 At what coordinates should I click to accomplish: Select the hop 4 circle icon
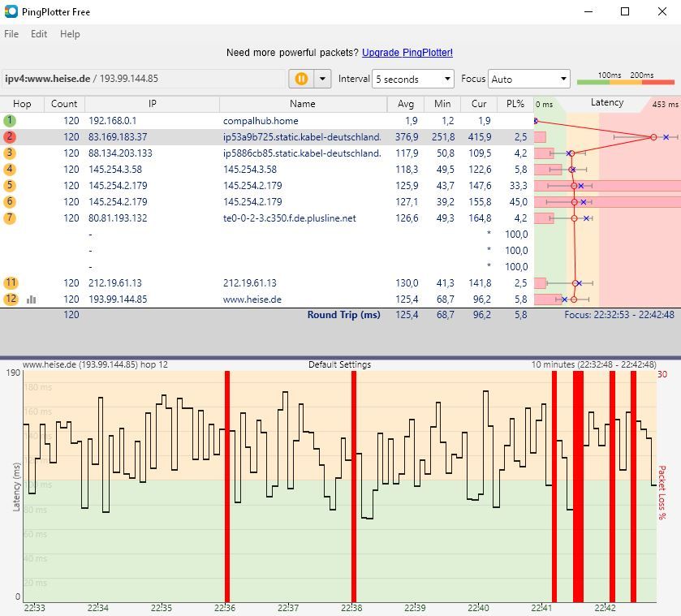[x=10, y=170]
